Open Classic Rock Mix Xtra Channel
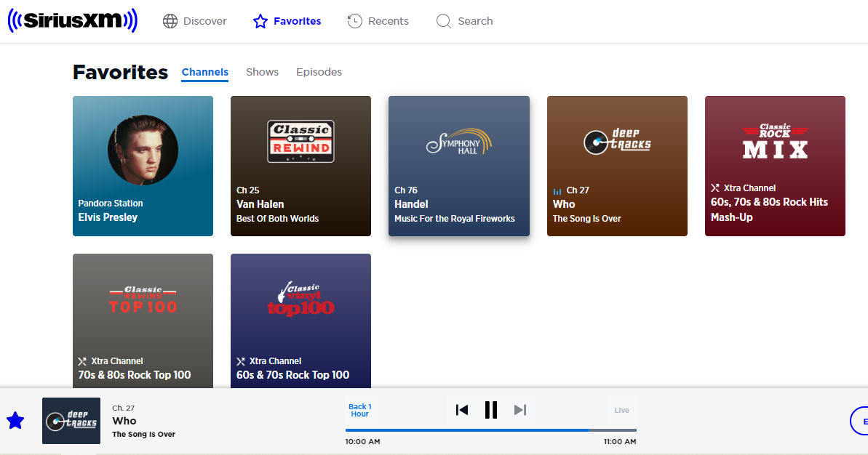The height and width of the screenshot is (455, 868). [775, 166]
